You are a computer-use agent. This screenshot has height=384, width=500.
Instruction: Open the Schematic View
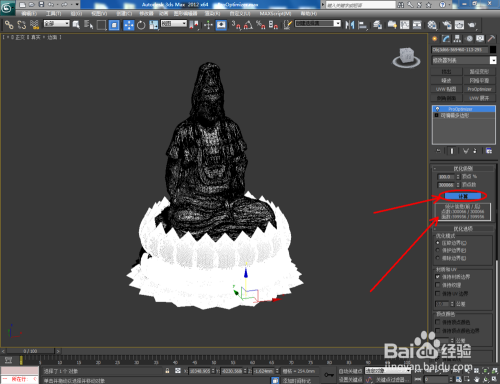point(417,25)
